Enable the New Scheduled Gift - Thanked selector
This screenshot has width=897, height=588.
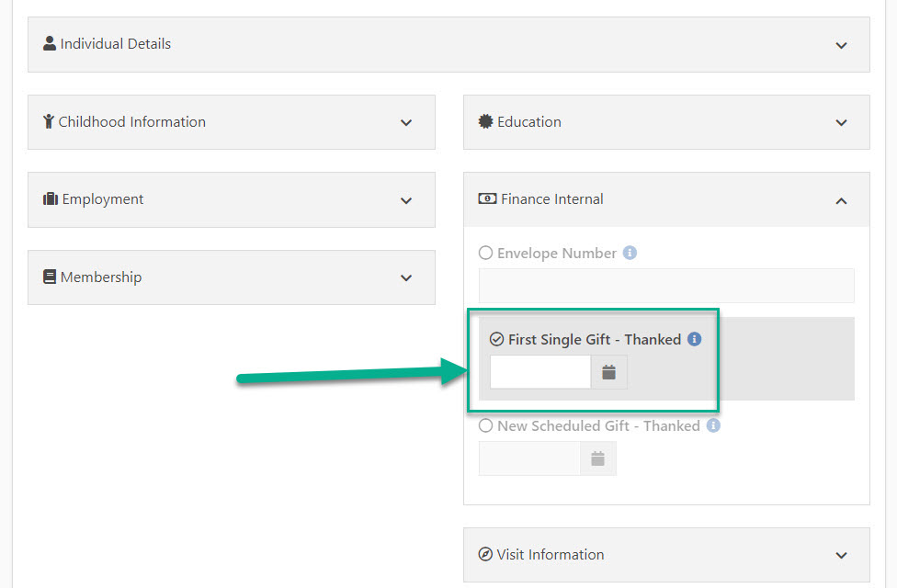pyautogui.click(x=485, y=425)
